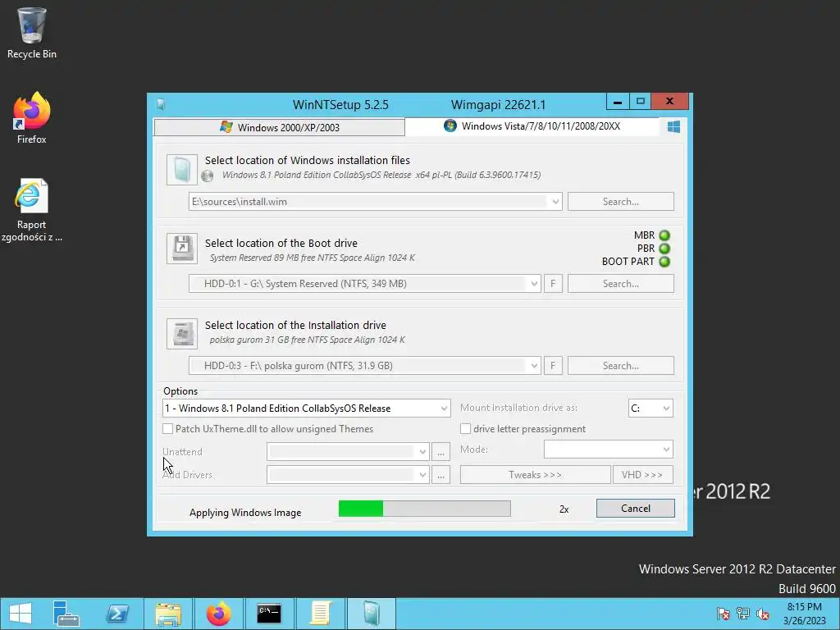Click the disc icon next to Windows 8.1 edition text

(208, 176)
